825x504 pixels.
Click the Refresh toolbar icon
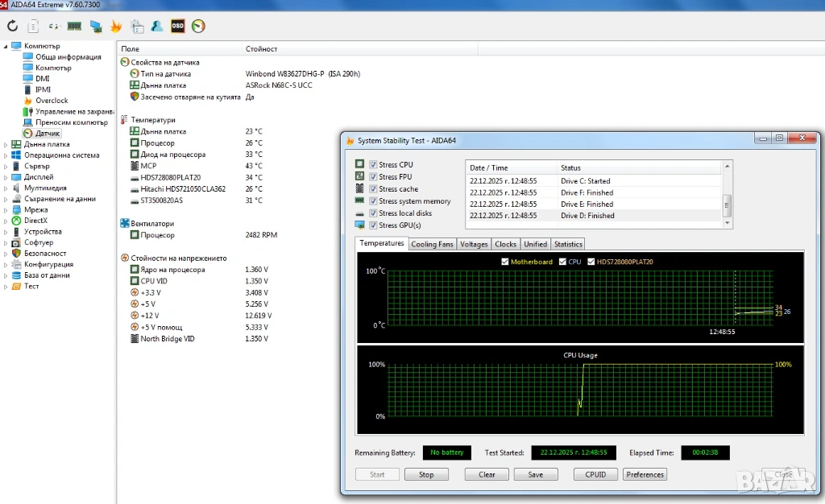12,26
